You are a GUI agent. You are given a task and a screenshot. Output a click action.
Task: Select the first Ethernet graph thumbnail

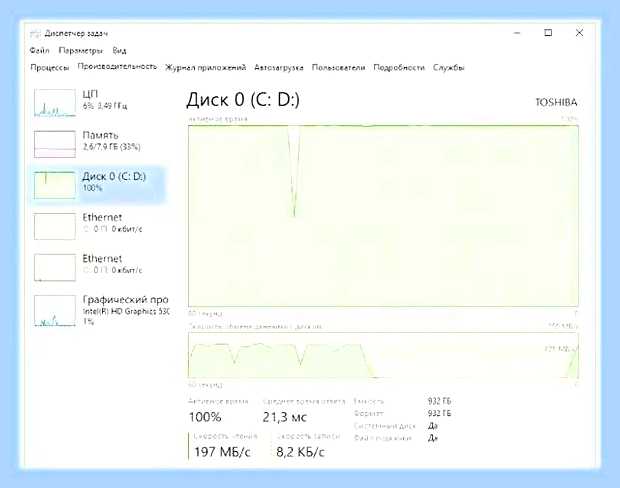coord(55,227)
